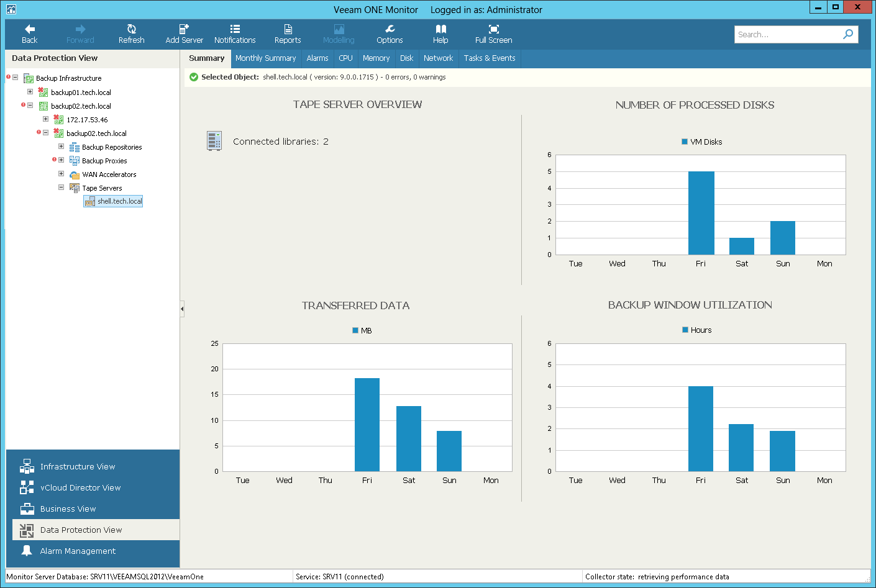Expand the WAN Accelerators node
The width and height of the screenshot is (876, 588).
coord(61,174)
